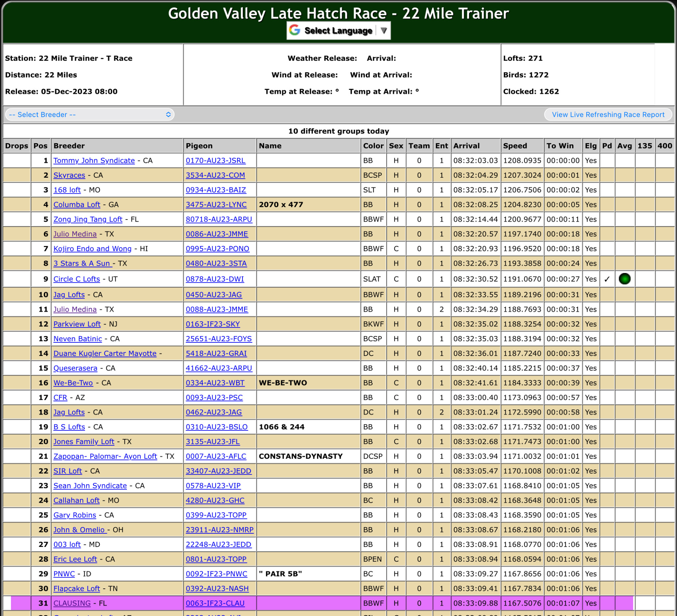This screenshot has width=677, height=616.
Task: Select the highlighted CLAUSING breeder link
Action: click(x=72, y=603)
